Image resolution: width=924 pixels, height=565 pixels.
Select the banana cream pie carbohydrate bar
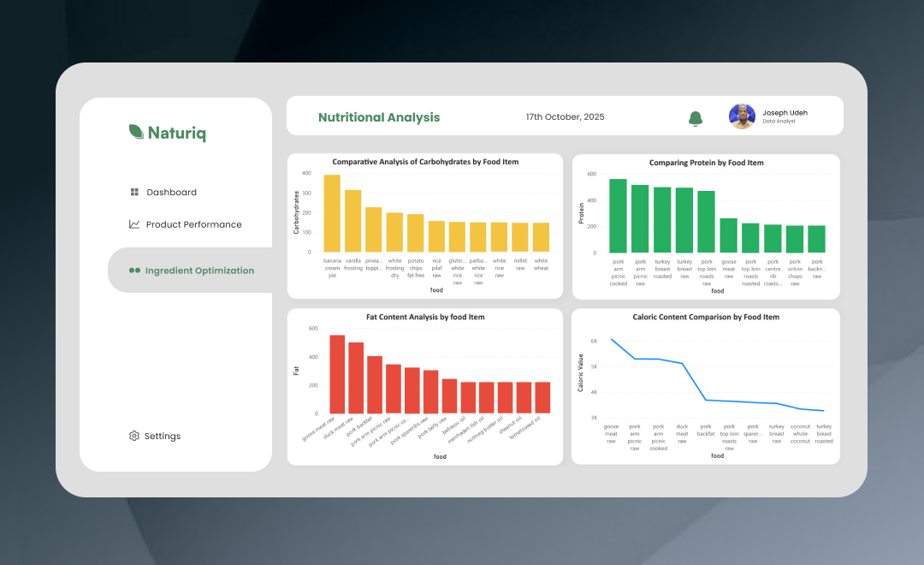tap(332, 213)
